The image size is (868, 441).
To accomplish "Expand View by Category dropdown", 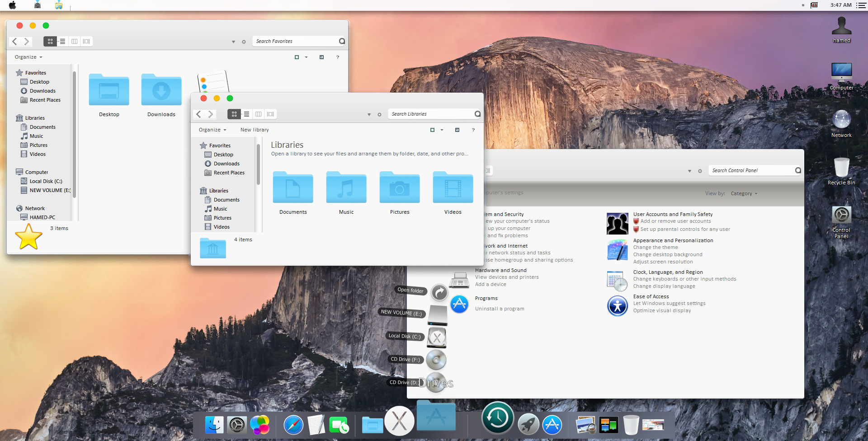I will 744,194.
